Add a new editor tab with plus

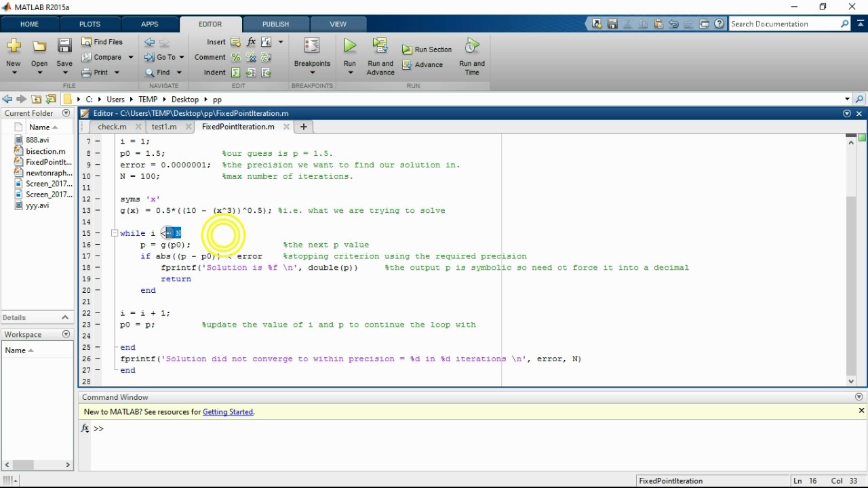click(304, 127)
